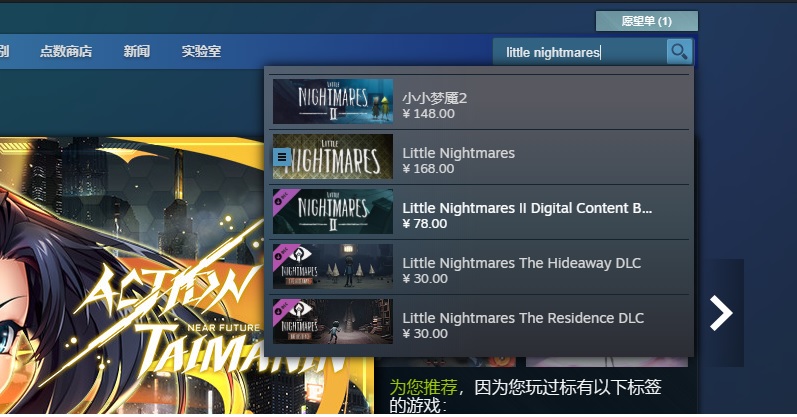The image size is (797, 417).
Task: Open the 愿望单 (1) wishlist button
Action: click(x=647, y=21)
